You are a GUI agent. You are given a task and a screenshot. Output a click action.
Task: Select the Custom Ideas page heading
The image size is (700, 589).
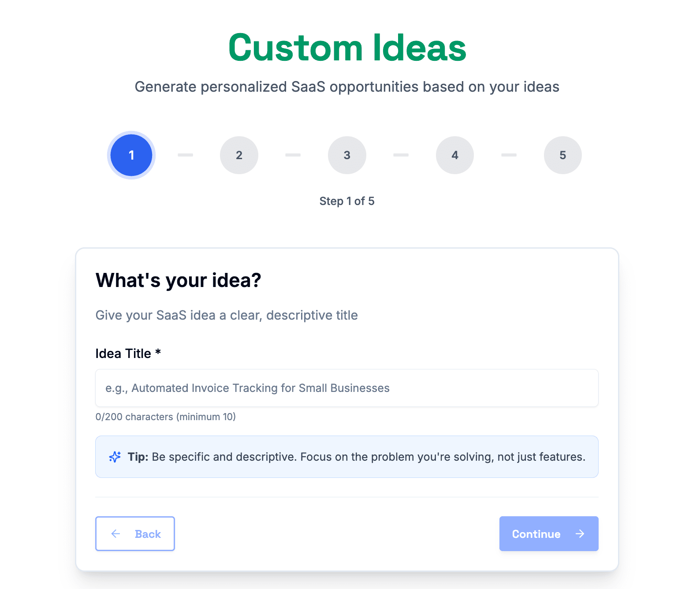(347, 48)
